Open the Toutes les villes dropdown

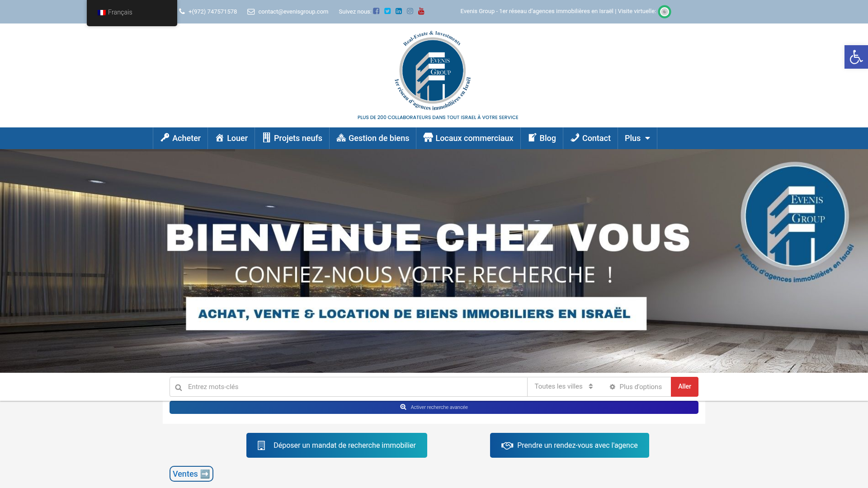564,386
